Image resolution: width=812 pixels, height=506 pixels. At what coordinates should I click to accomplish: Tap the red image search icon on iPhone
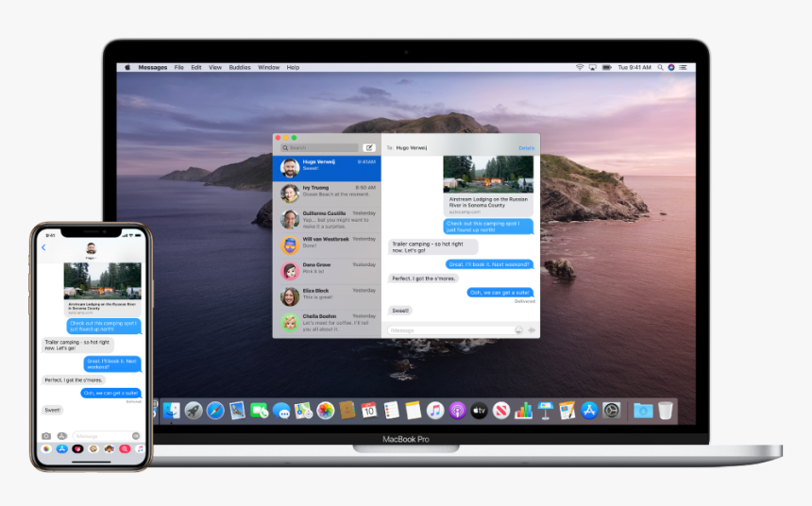click(x=125, y=449)
